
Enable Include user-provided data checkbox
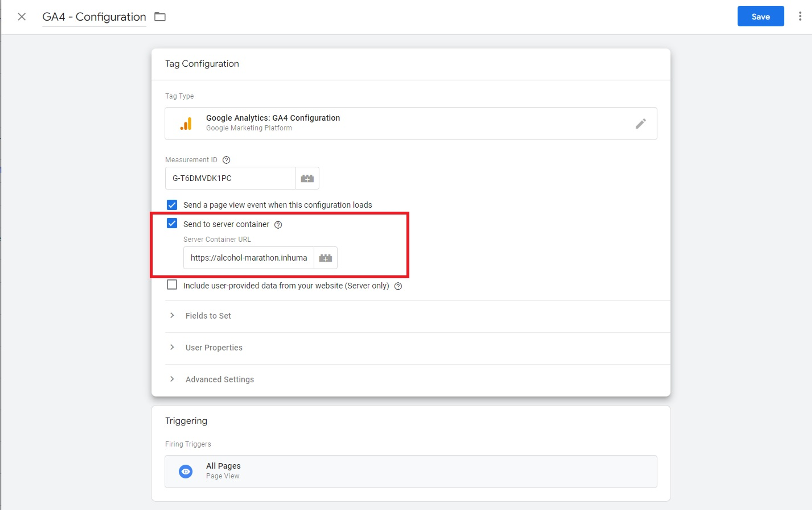click(172, 285)
